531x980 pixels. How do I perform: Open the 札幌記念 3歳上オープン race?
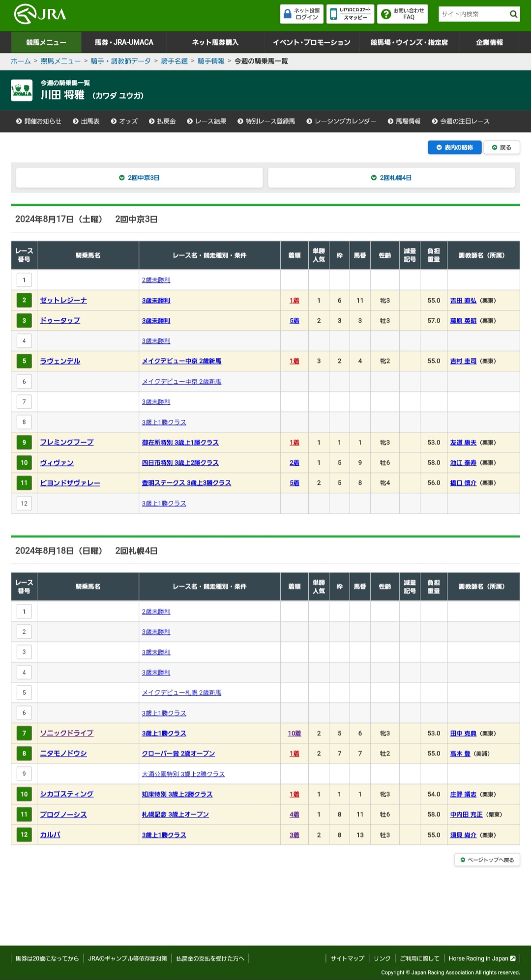point(176,814)
